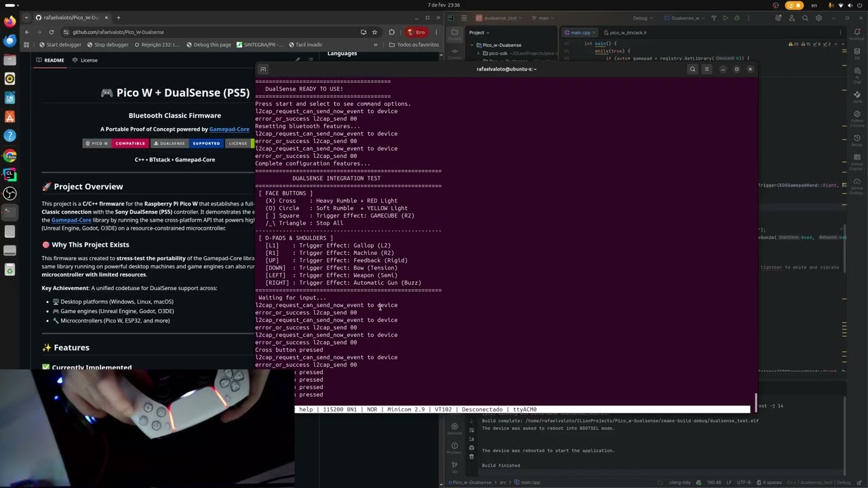
Task: Switch to the README tab on GitHub
Action: (50, 60)
